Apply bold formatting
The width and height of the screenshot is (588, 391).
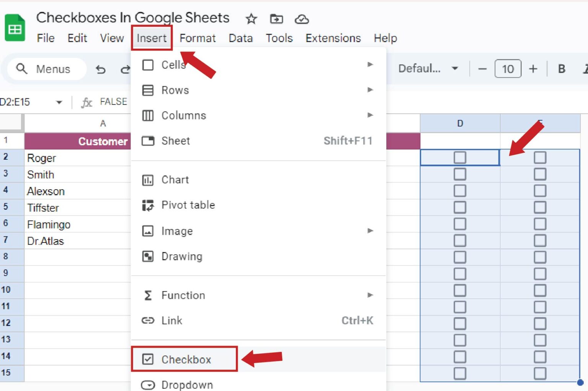point(561,69)
